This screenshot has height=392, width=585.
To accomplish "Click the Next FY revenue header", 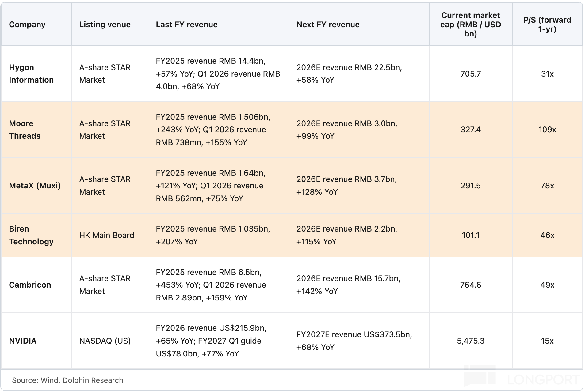I will 328,24.
